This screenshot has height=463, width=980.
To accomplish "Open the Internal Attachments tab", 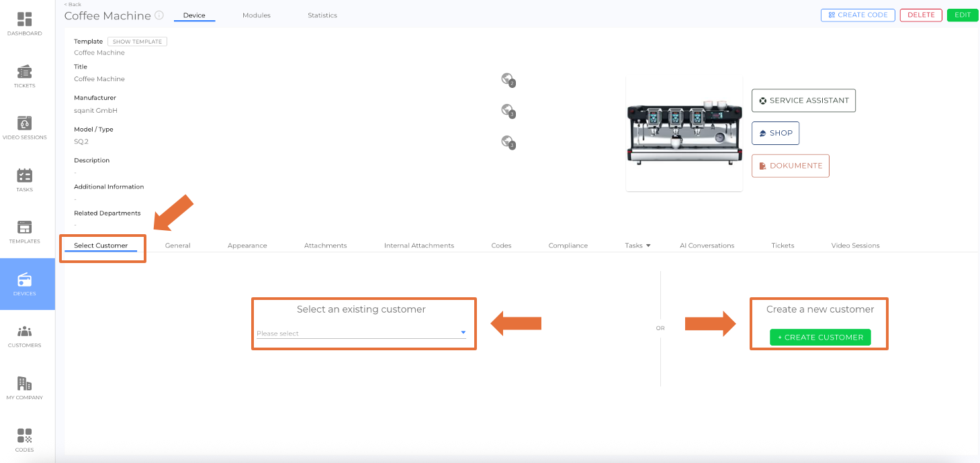I will point(419,246).
